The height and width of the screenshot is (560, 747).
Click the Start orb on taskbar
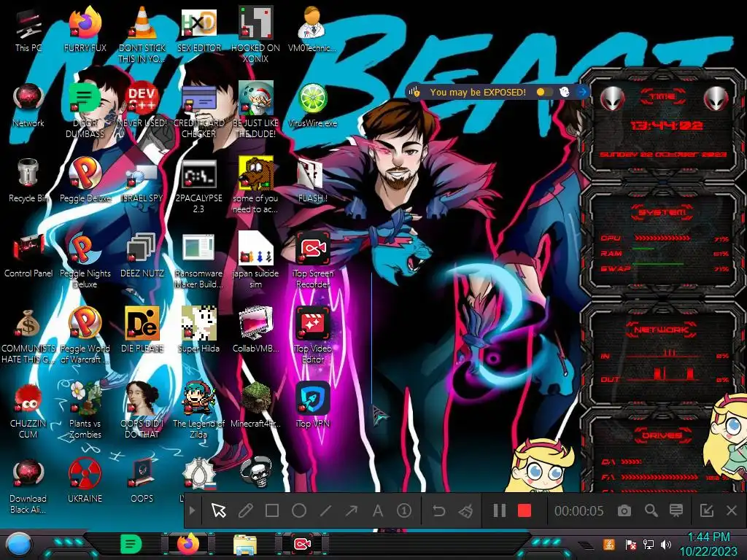coord(18,545)
